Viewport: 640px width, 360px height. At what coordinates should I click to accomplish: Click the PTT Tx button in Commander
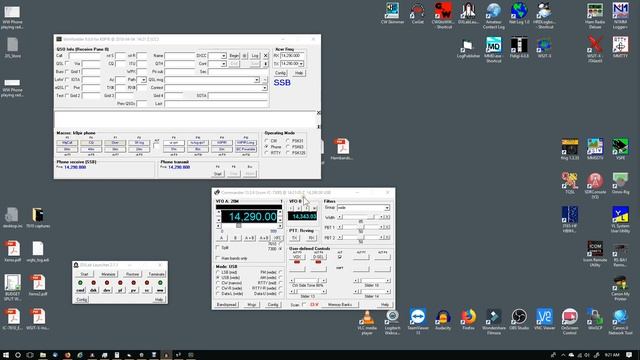[294, 238]
